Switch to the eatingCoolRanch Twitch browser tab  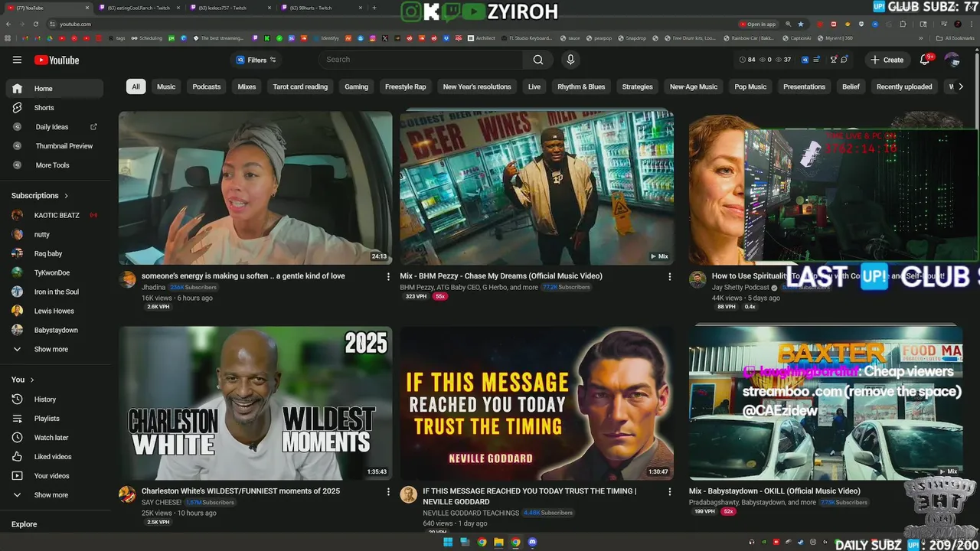click(x=138, y=8)
